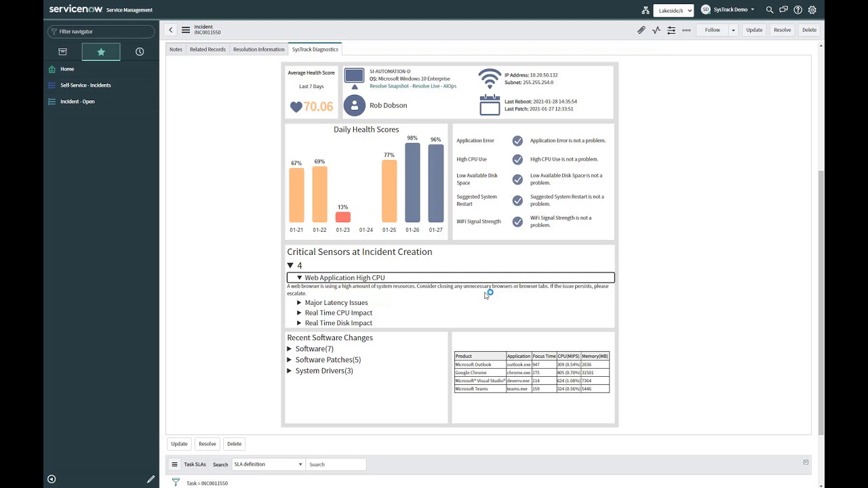Click the bottom Delete button
This screenshot has width=868, height=488.
[x=235, y=444]
